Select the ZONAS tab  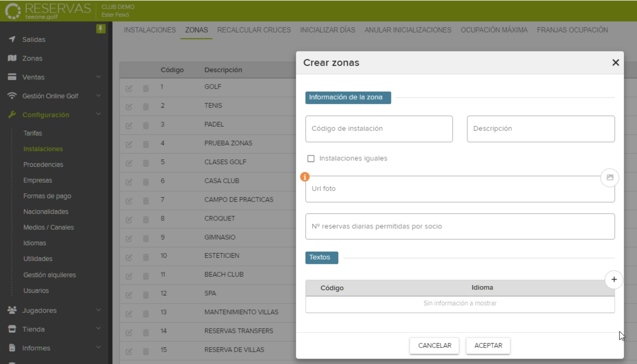click(x=196, y=30)
